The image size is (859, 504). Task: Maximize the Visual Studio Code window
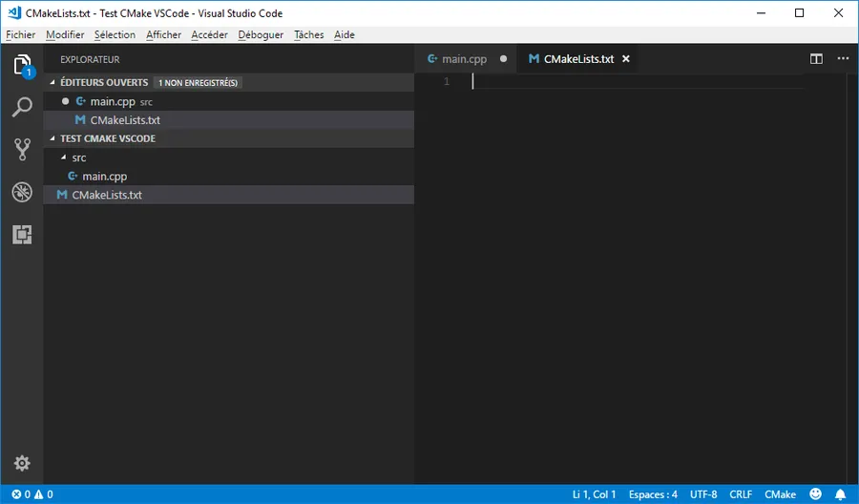[799, 12]
